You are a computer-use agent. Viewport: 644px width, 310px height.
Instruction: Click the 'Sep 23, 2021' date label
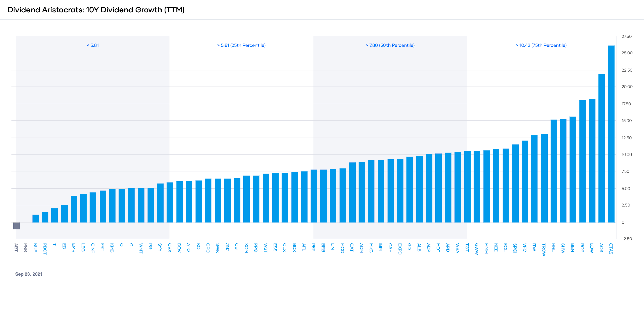coord(28,274)
